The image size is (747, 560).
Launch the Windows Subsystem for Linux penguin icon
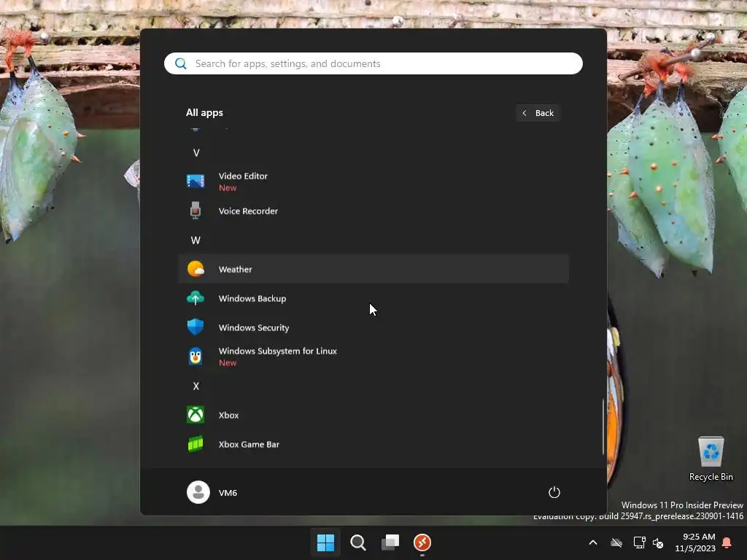tap(196, 356)
